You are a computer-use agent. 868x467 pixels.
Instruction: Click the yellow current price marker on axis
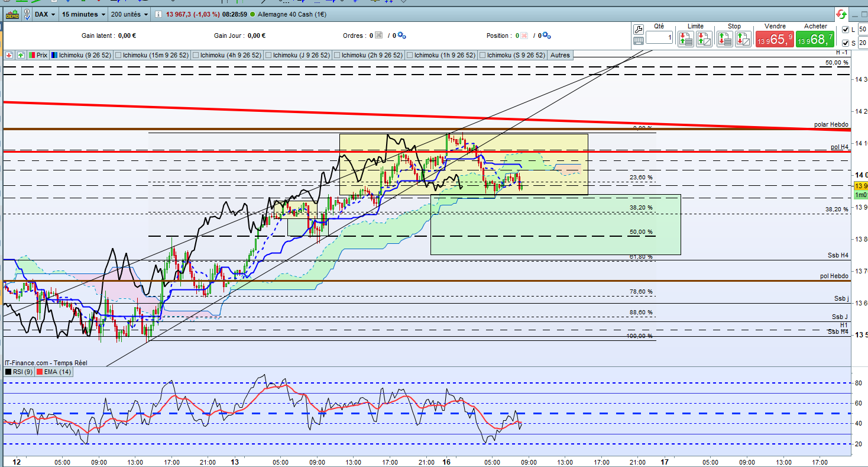[x=860, y=186]
